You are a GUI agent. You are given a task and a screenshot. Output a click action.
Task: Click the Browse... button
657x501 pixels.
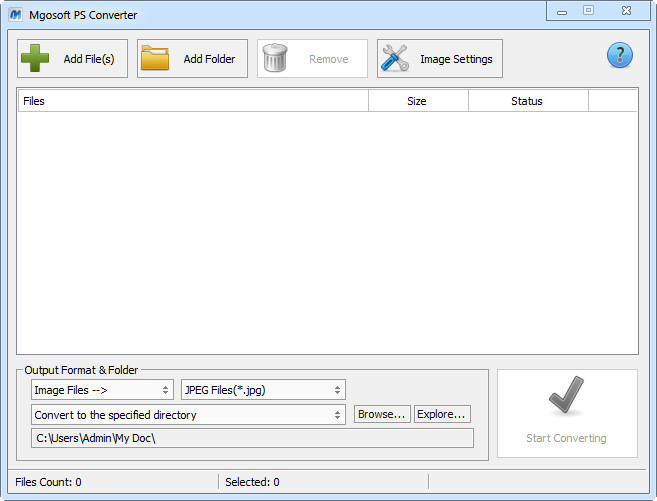tap(382, 414)
